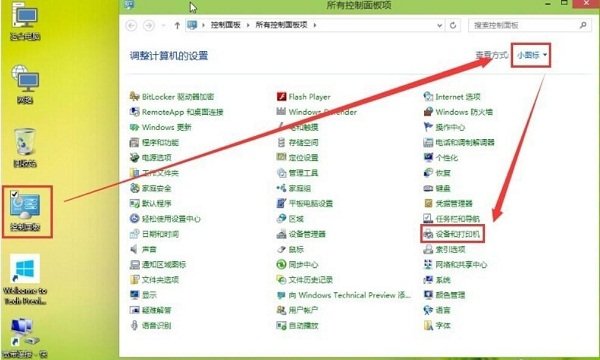
Task: Go up one folder level
Action: click(177, 25)
